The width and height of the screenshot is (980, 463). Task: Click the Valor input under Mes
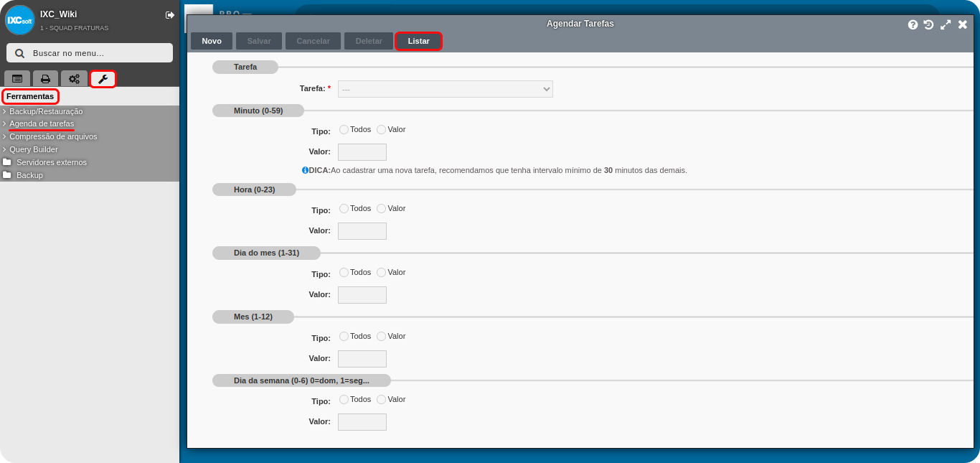pos(362,359)
